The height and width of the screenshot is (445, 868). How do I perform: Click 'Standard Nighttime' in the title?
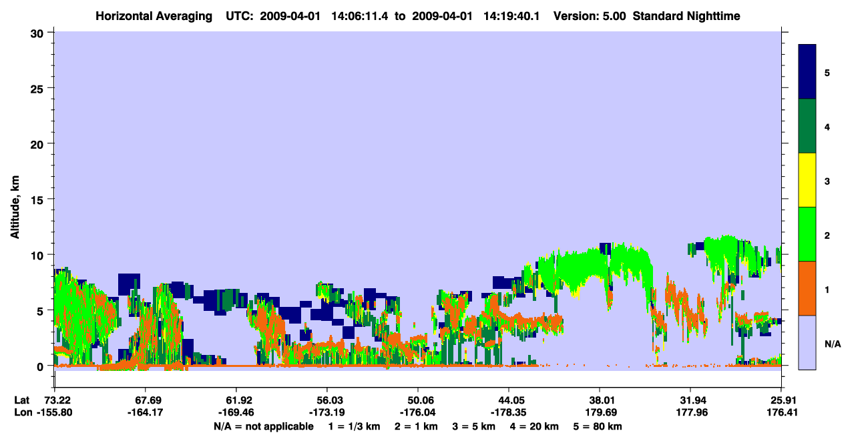coord(686,15)
